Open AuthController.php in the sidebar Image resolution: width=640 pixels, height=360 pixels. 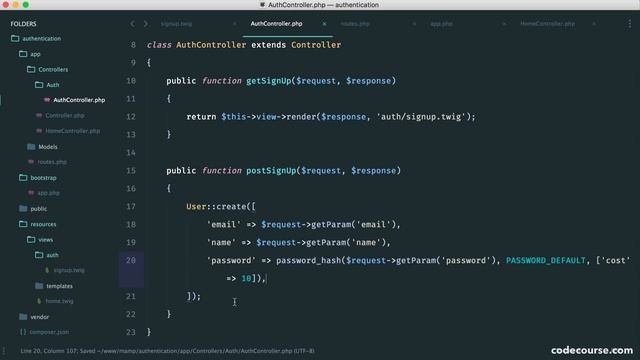click(x=79, y=100)
